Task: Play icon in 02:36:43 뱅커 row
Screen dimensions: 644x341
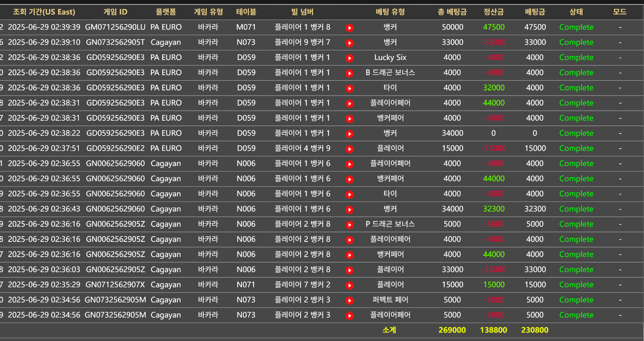Action: pyautogui.click(x=349, y=209)
